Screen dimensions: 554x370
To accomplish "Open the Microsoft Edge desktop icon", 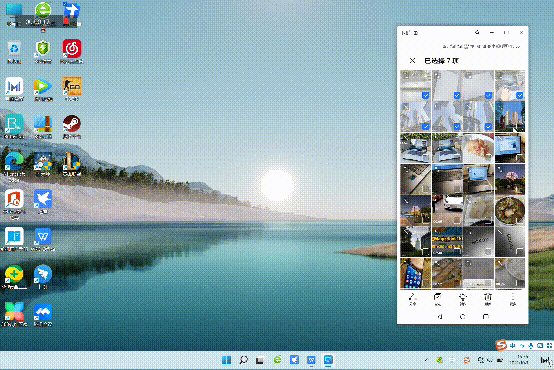I will 14,166.
